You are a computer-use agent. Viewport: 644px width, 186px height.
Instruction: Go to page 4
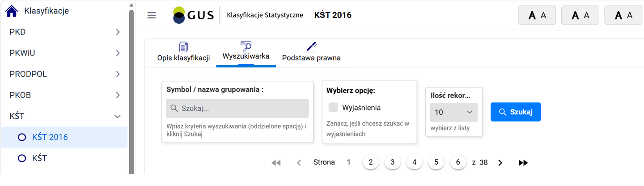(x=414, y=162)
